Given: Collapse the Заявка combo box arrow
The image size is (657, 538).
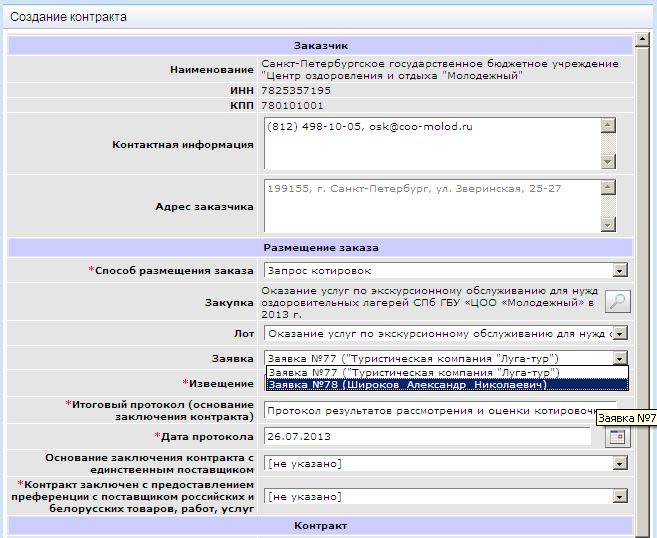Looking at the screenshot, I should click(619, 358).
